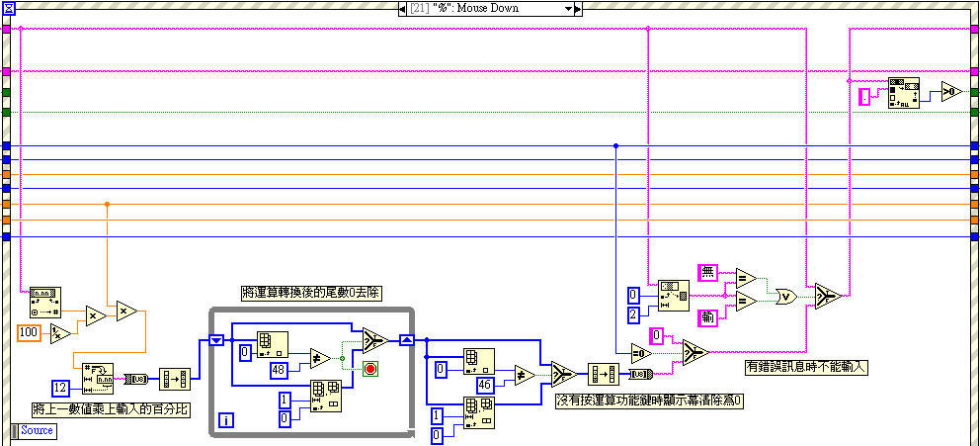Select the numeric constant 48

tap(279, 370)
